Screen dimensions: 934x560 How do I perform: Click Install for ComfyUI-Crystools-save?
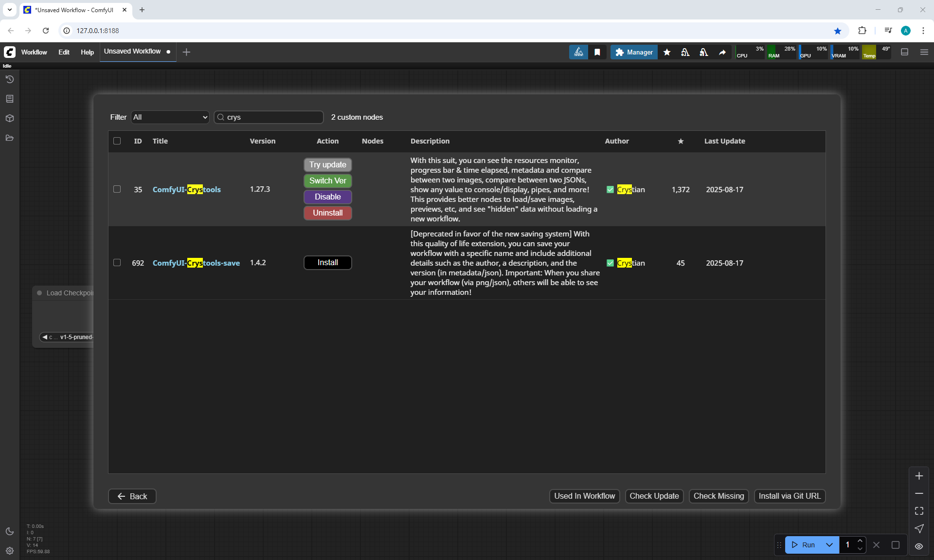327,263
